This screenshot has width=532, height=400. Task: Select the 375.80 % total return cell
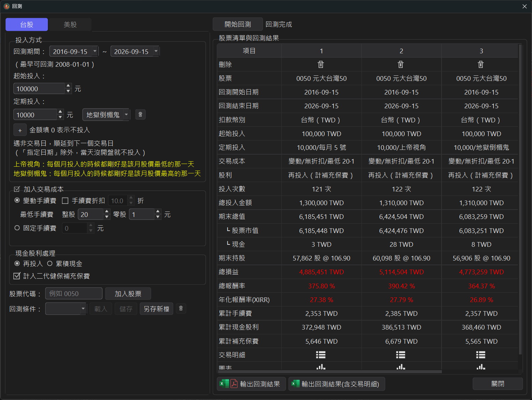(321, 286)
